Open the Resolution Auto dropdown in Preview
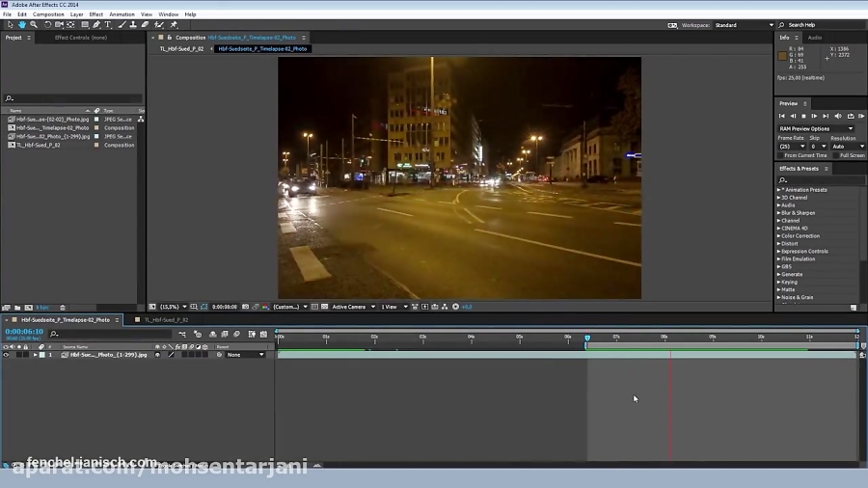The width and height of the screenshot is (868, 488). 848,147
